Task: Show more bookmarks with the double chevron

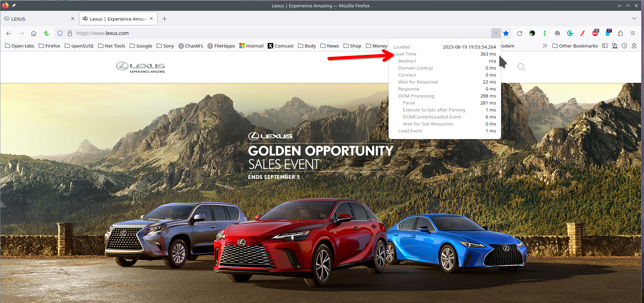Action: click(545, 46)
